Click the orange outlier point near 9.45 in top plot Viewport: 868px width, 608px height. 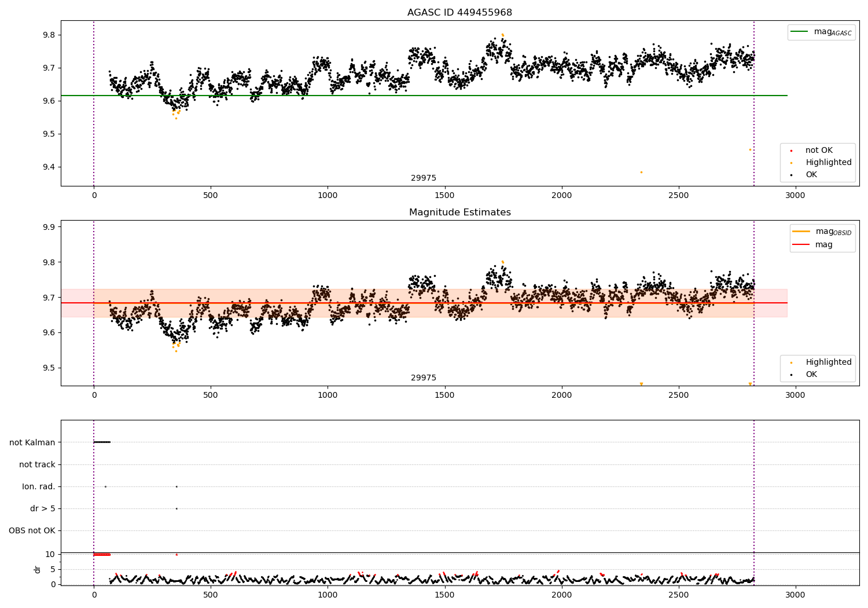click(x=750, y=149)
